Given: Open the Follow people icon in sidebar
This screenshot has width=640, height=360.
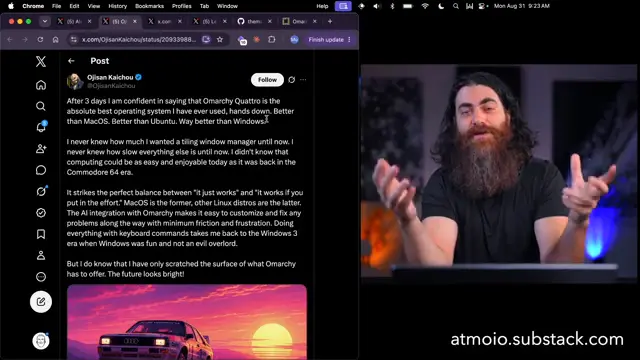Looking at the screenshot, I should (41, 149).
